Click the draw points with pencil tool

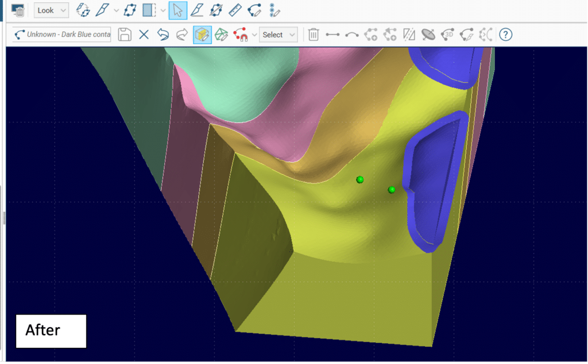pos(274,10)
